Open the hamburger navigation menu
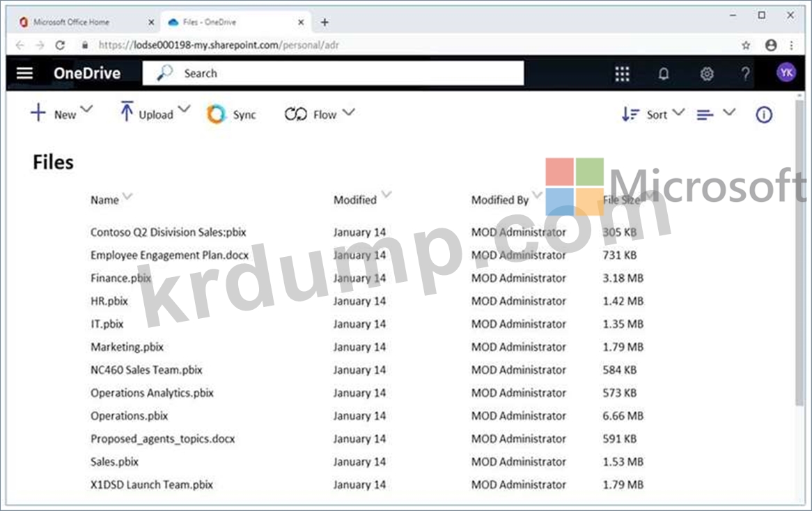The image size is (812, 511). pos(24,73)
